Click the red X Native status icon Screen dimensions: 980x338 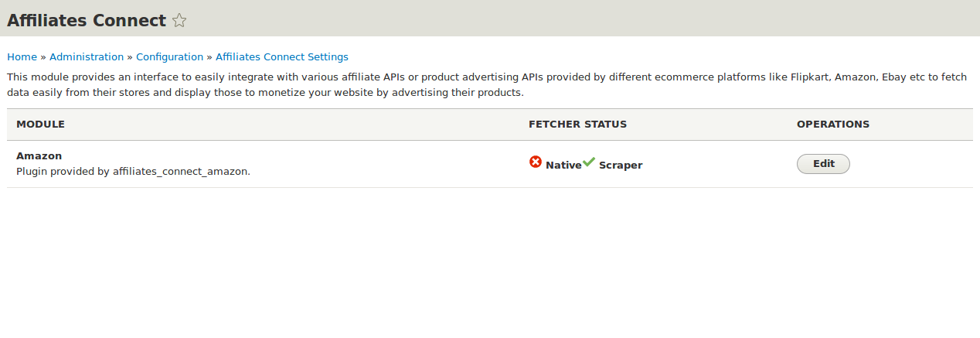tap(536, 162)
